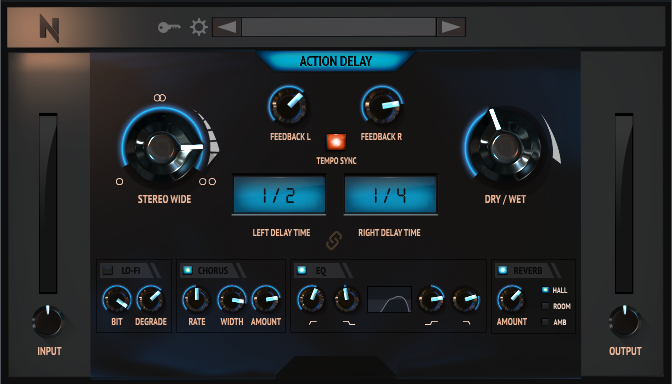Click the Lo-Fi section label
The width and height of the screenshot is (672, 384).
pyautogui.click(x=131, y=271)
